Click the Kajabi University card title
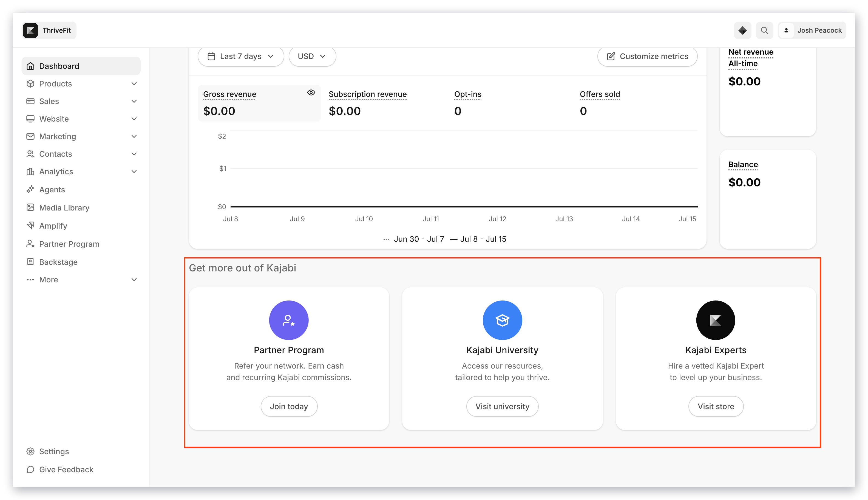 pyautogui.click(x=502, y=350)
